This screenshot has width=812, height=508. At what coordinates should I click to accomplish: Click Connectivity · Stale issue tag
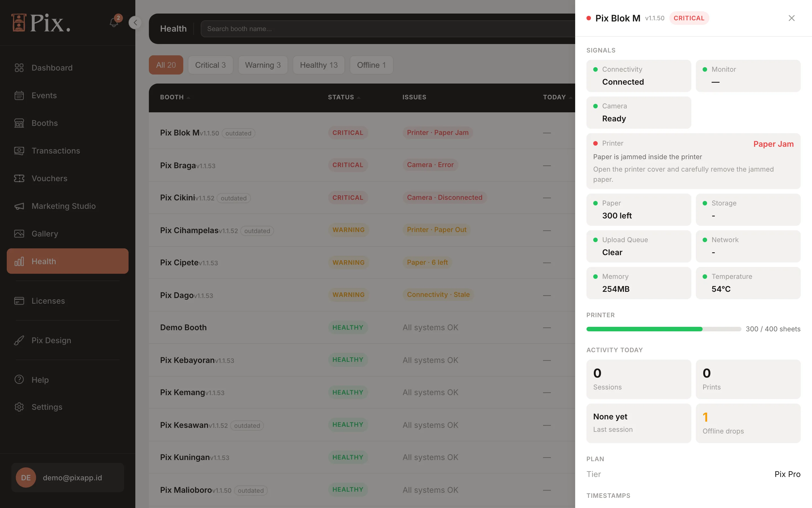pos(438,295)
